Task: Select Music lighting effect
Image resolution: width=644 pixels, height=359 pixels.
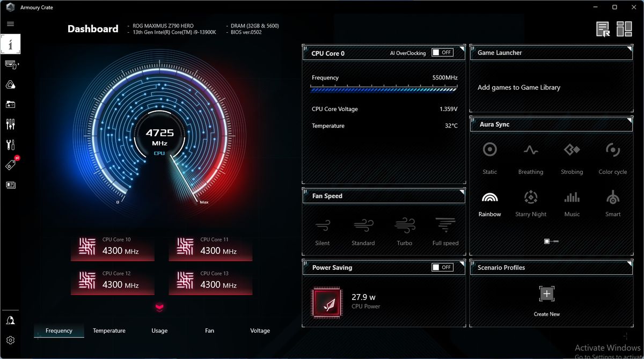Action: coord(572,204)
